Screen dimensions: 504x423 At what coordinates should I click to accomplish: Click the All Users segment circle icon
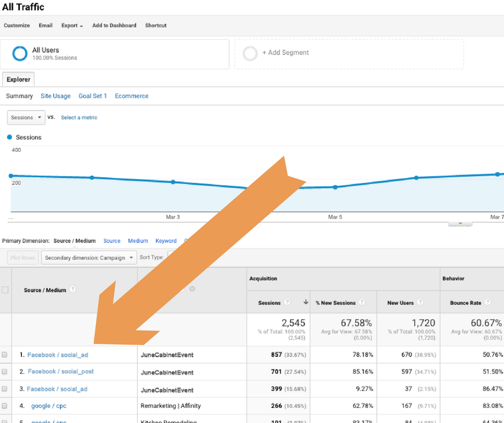pyautogui.click(x=20, y=54)
